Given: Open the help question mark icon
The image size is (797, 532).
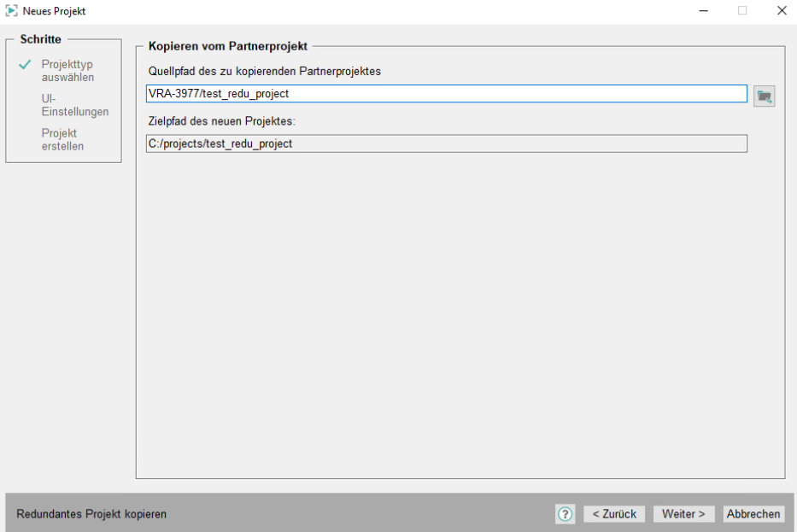Looking at the screenshot, I should [x=565, y=514].
